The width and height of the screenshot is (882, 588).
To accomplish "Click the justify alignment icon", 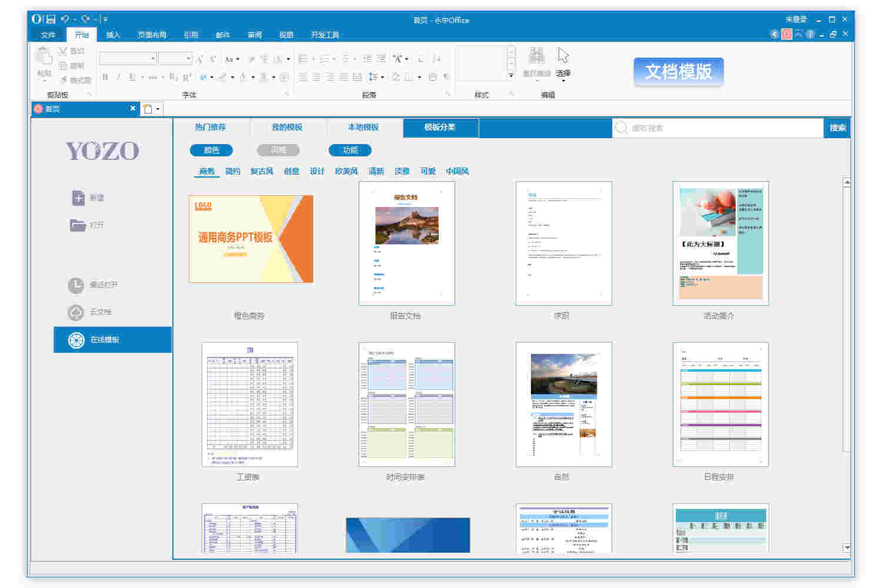I will (343, 77).
